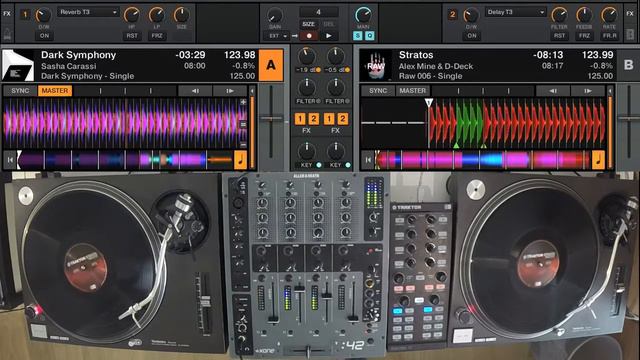
Task: Jump to track start on deck B
Action: pyautogui.click(x=368, y=160)
